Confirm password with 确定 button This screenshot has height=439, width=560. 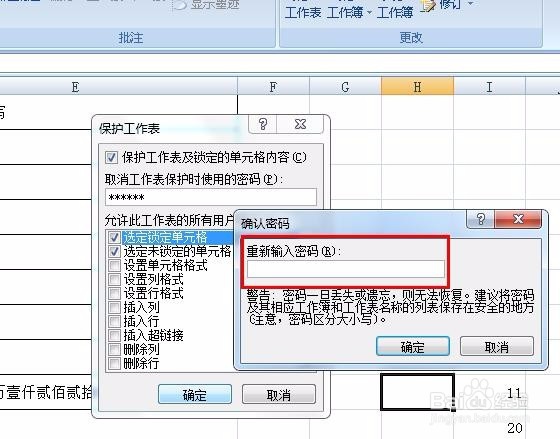coord(413,346)
